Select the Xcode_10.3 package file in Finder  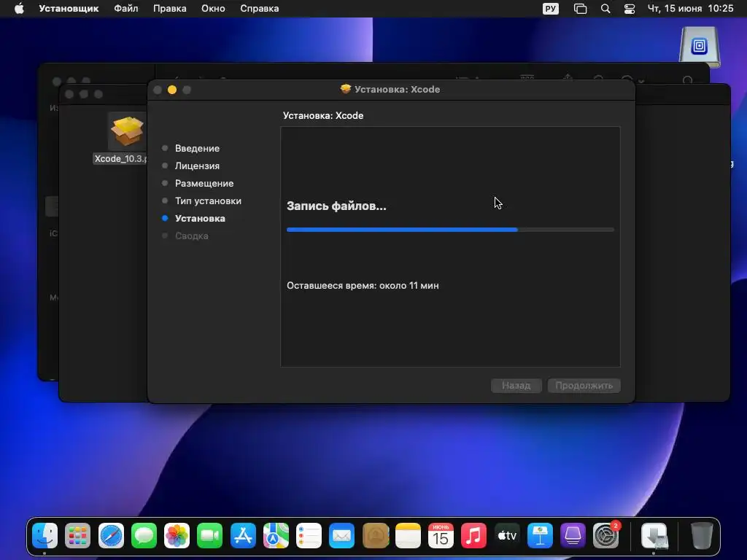(125, 138)
